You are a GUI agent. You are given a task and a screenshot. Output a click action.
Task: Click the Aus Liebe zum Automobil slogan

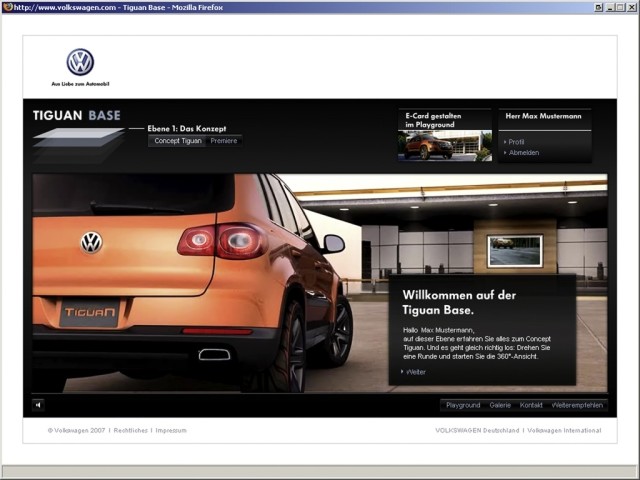[80, 84]
